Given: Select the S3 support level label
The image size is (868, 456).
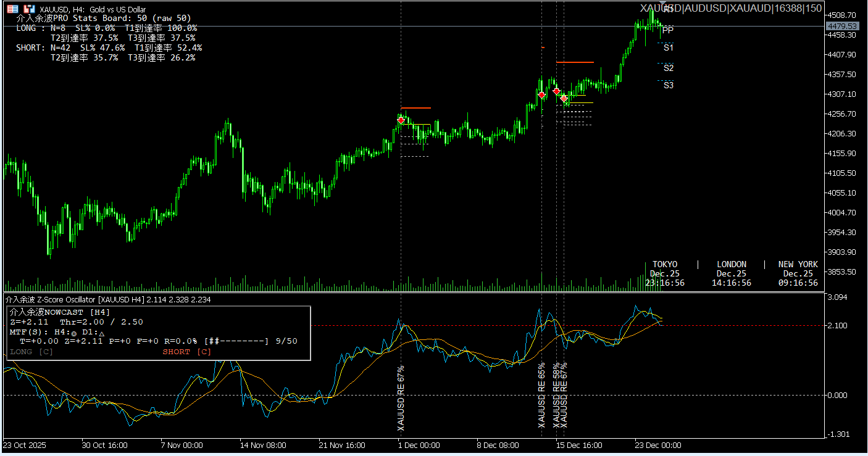Looking at the screenshot, I should coord(669,85).
